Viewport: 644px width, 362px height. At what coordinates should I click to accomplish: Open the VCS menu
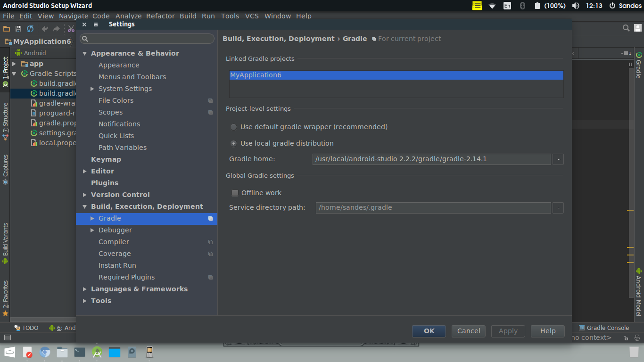point(252,16)
